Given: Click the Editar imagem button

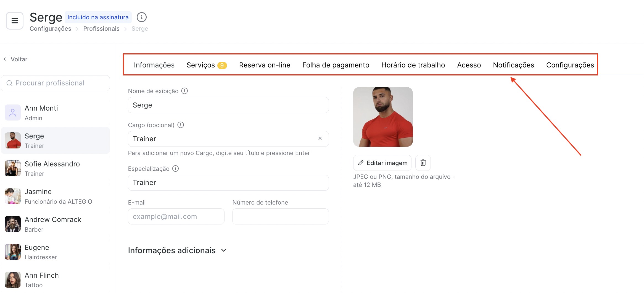Looking at the screenshot, I should pos(382,163).
